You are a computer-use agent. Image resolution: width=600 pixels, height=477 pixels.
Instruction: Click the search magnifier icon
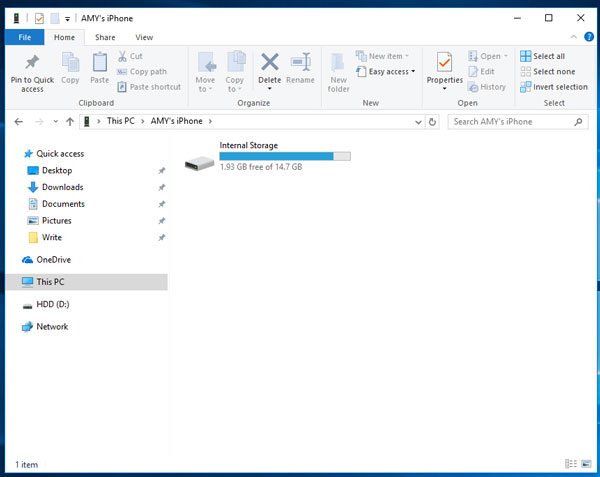click(x=578, y=122)
